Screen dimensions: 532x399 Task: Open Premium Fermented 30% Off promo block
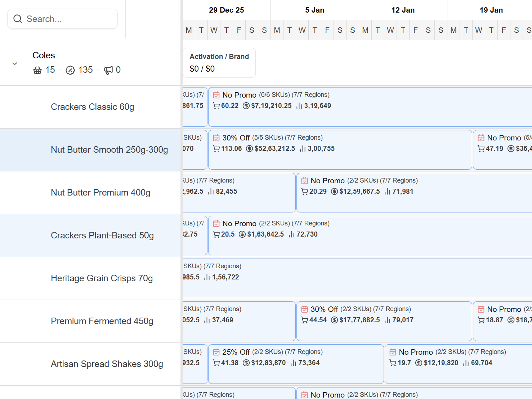384,321
